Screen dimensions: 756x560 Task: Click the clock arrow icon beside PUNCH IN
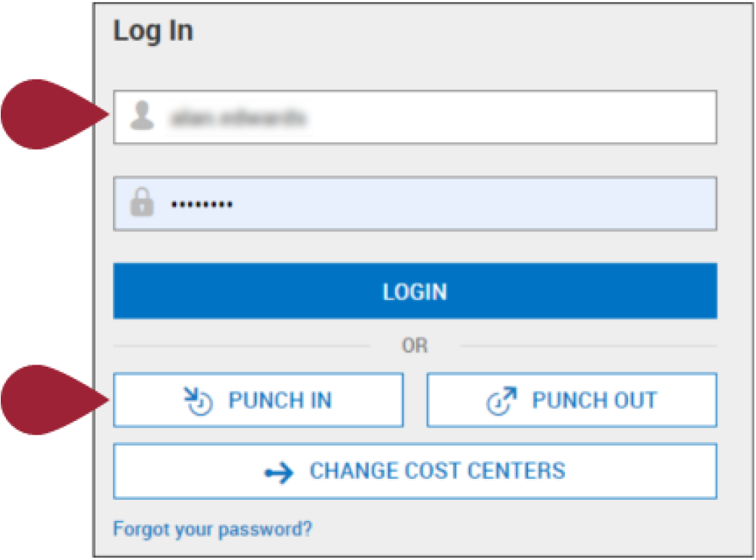tap(198, 401)
